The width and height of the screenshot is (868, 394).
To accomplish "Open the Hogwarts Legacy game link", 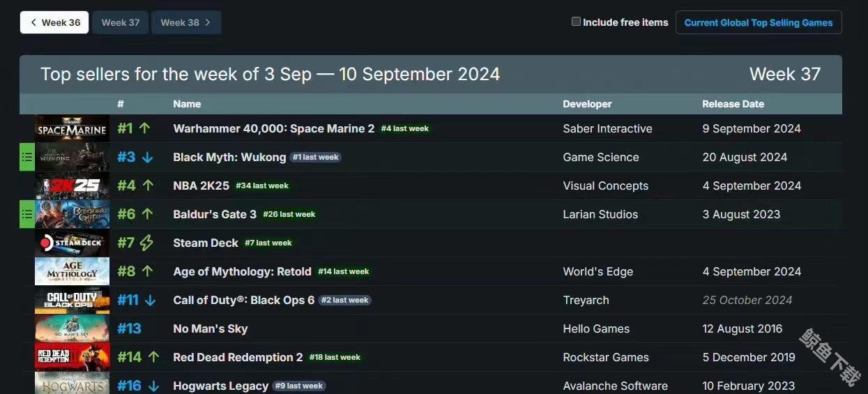I will click(x=220, y=386).
